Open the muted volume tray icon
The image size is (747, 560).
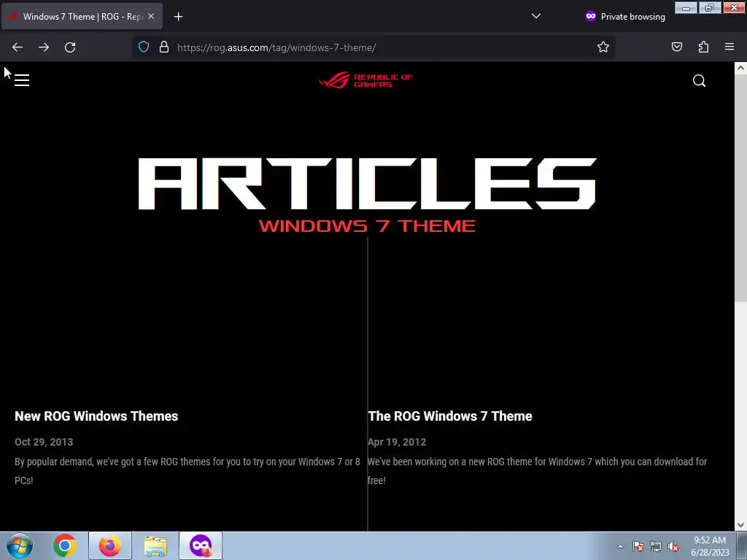click(673, 546)
